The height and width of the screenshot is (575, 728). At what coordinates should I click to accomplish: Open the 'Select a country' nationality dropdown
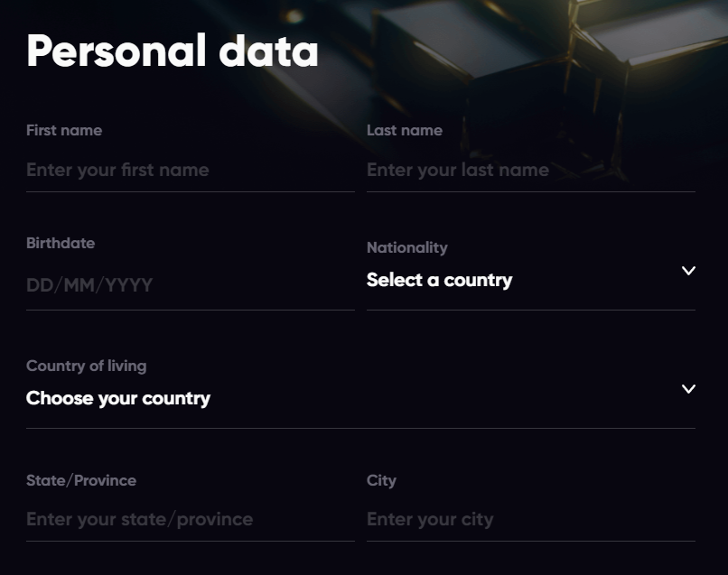[439, 280]
